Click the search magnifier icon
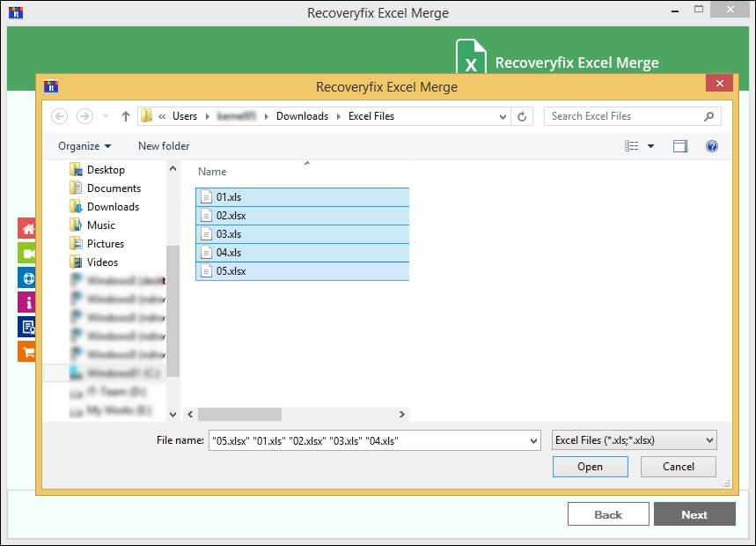Image resolution: width=756 pixels, height=546 pixels. tap(708, 116)
